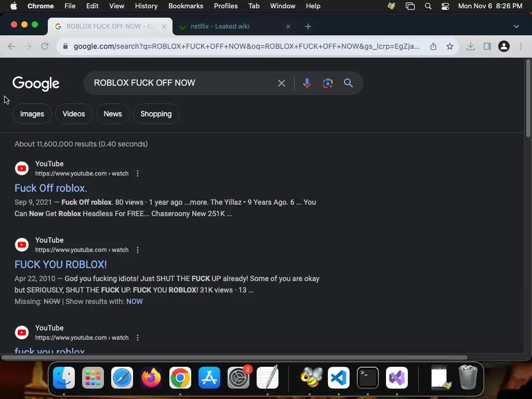Open Launchpad from the dock
532x399 pixels.
93,378
